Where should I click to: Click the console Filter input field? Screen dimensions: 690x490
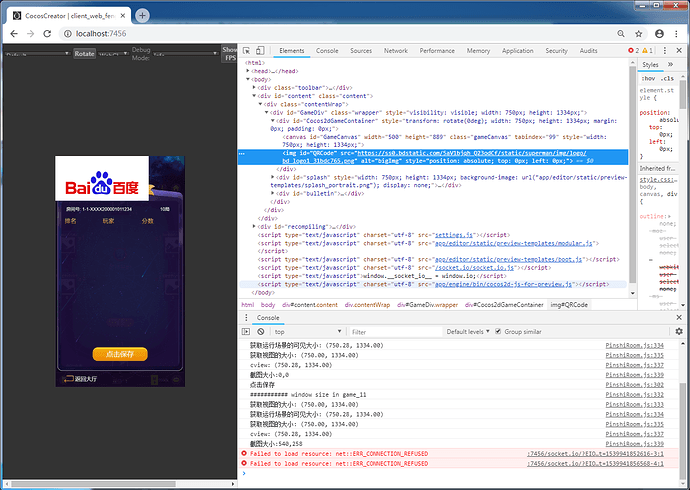point(396,332)
